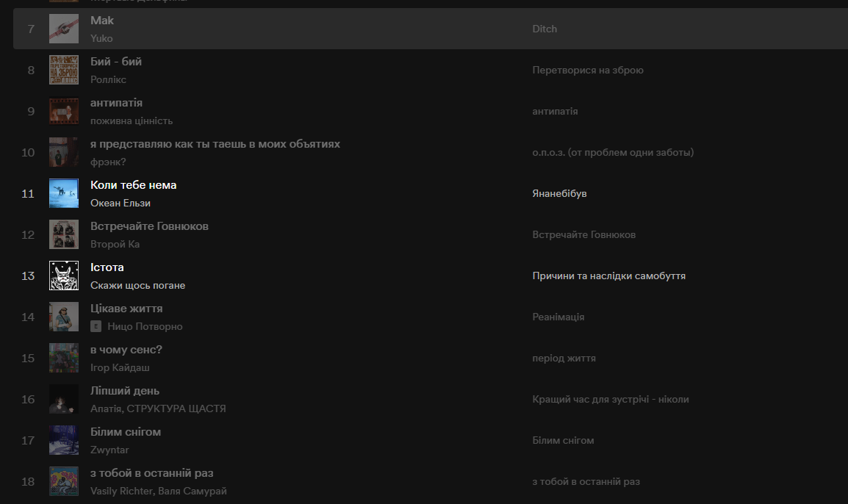
Task: Click track number 18
Action: 28,480
